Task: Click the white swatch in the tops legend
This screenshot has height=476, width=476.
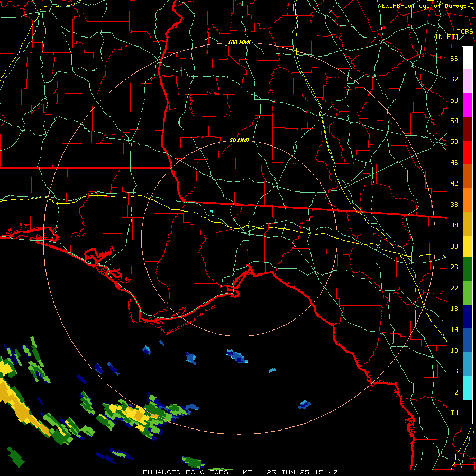Action: [x=467, y=58]
